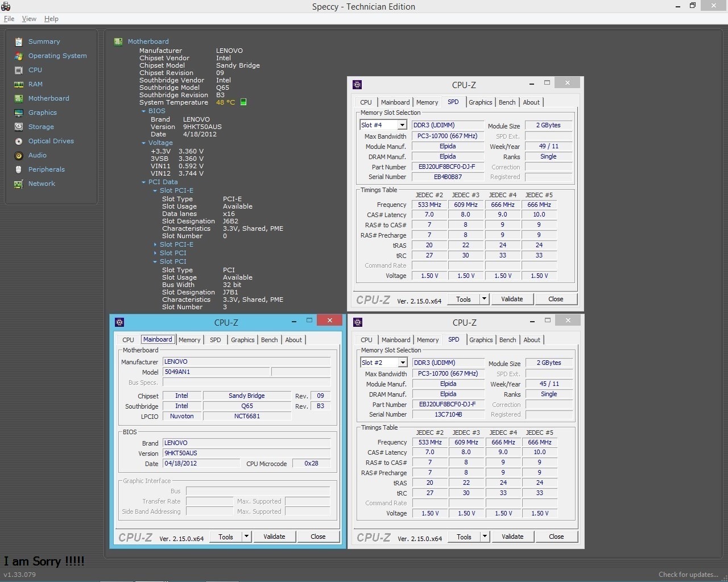The height and width of the screenshot is (582, 728).
Task: Expand the collapsed Slot PCI node
Action: 155,253
